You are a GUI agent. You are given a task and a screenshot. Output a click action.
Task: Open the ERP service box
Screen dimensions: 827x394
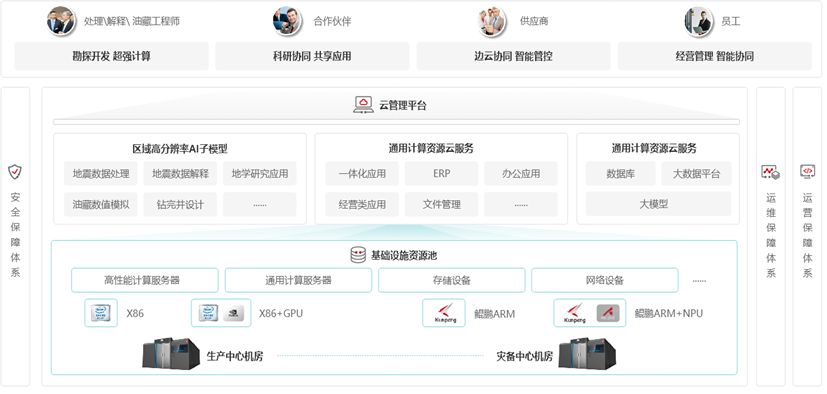point(441,174)
